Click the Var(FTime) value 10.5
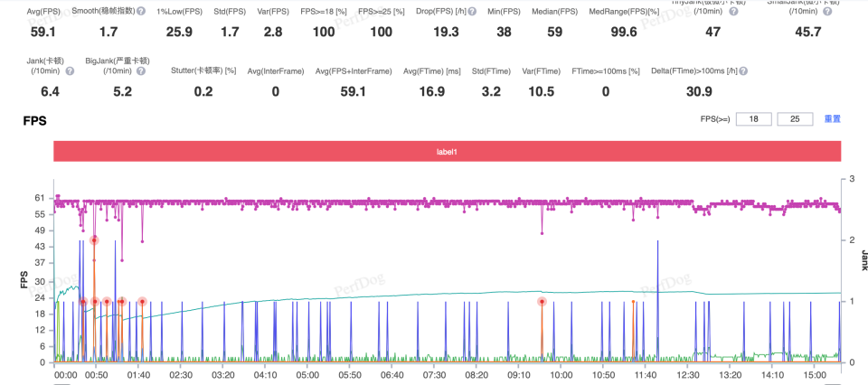Viewport: 868px width, 385px height. [541, 92]
